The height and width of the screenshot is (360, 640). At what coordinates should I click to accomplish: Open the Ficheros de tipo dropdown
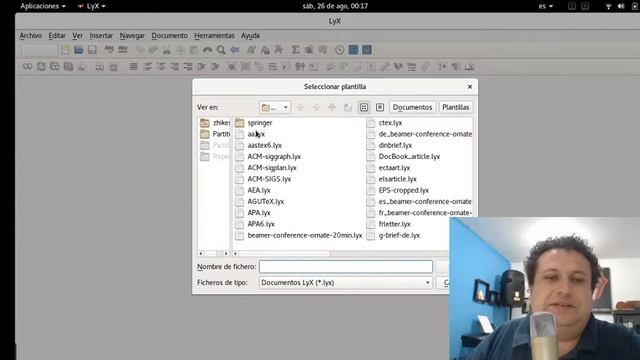346,282
